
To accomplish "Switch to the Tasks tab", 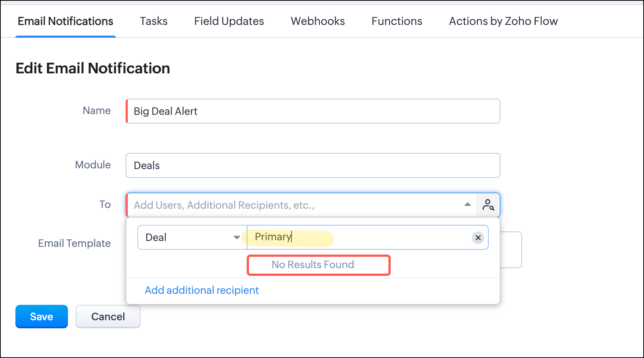I will (153, 21).
